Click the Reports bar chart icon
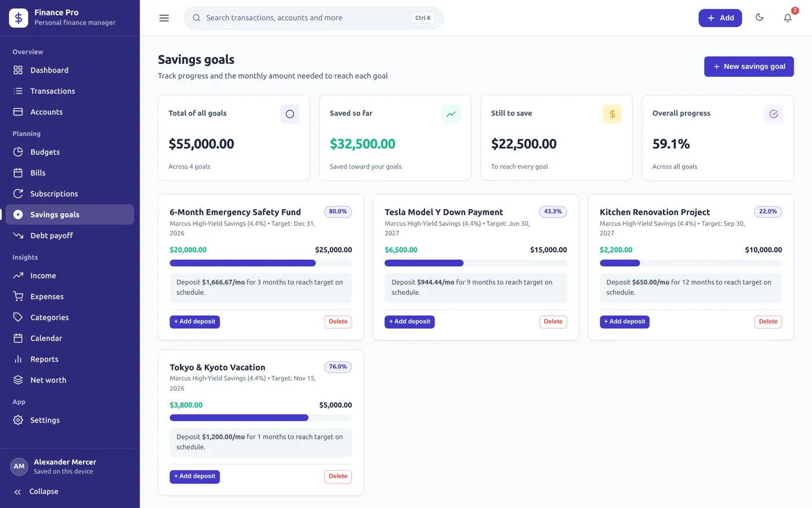 [18, 359]
